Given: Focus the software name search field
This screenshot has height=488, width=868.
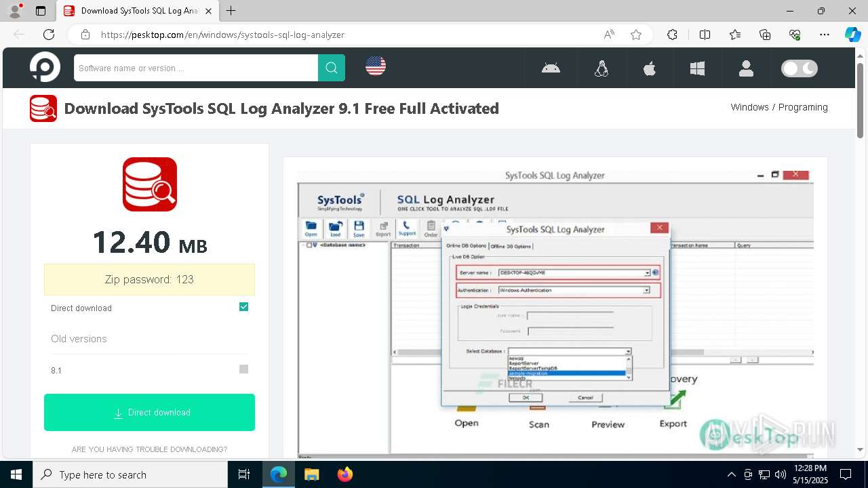Looking at the screenshot, I should coord(196,68).
